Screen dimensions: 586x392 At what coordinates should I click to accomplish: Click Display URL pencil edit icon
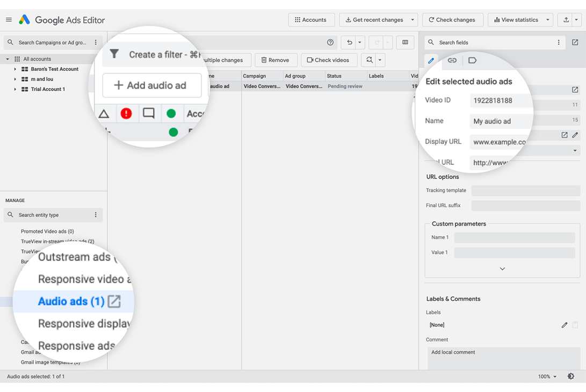click(575, 135)
